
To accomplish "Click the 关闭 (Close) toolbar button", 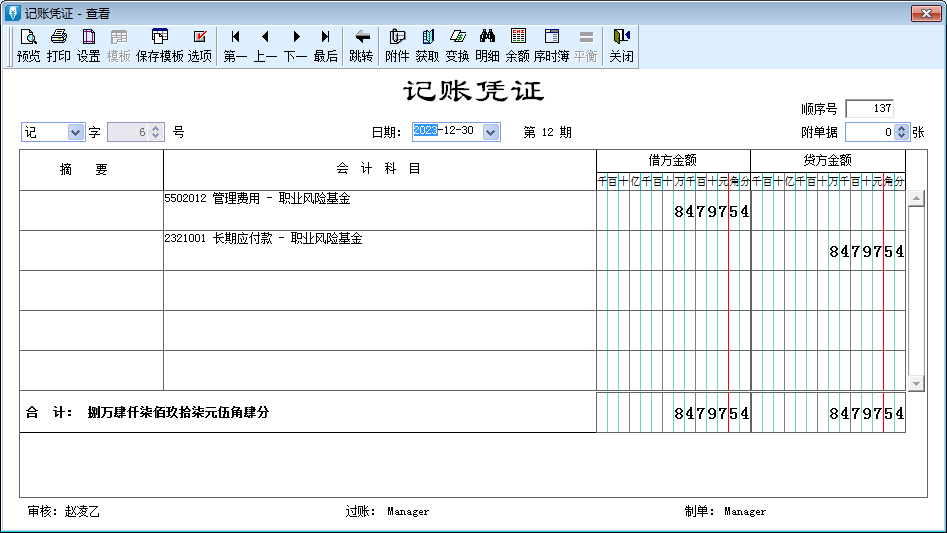I will pos(621,45).
